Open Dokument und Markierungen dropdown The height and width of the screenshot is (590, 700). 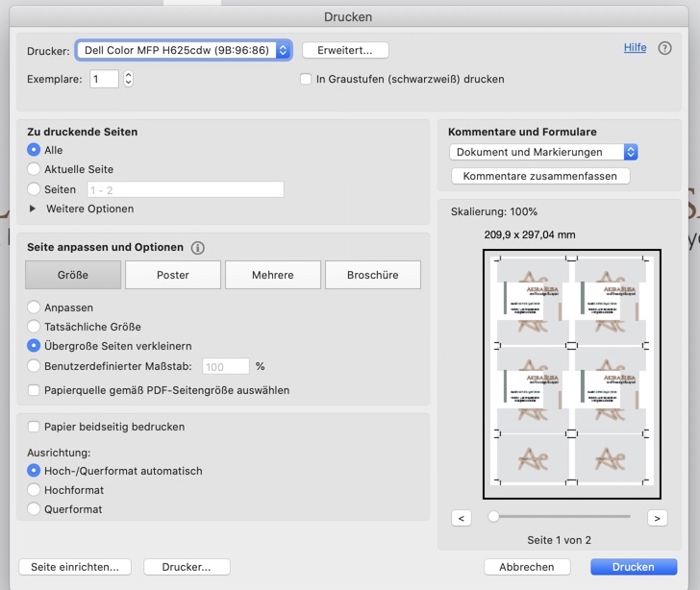pyautogui.click(x=543, y=152)
